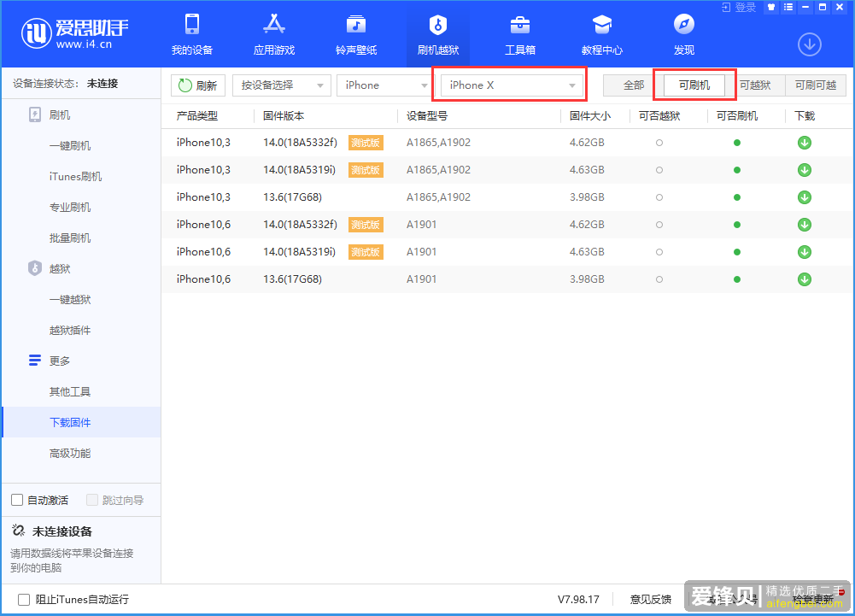Open the 教程中心 tutorial center
Image resolution: width=855 pixels, height=616 pixels.
[x=602, y=34]
